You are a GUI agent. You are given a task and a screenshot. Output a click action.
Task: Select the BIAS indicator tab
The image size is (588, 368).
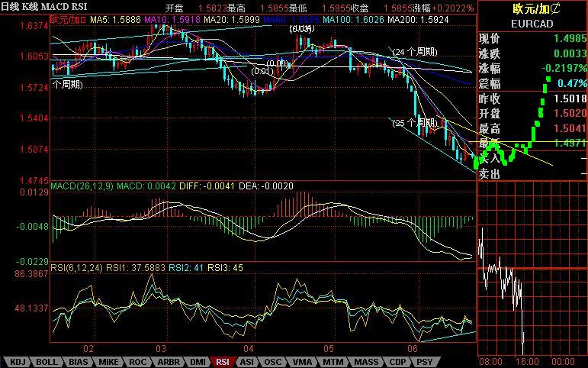click(79, 363)
